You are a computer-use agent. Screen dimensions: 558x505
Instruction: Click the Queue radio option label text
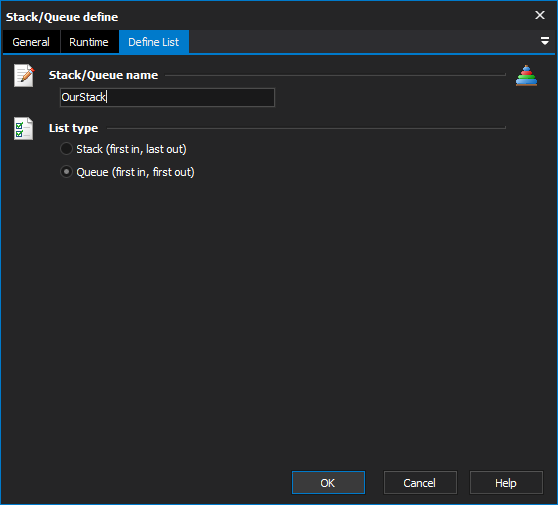click(x=136, y=172)
